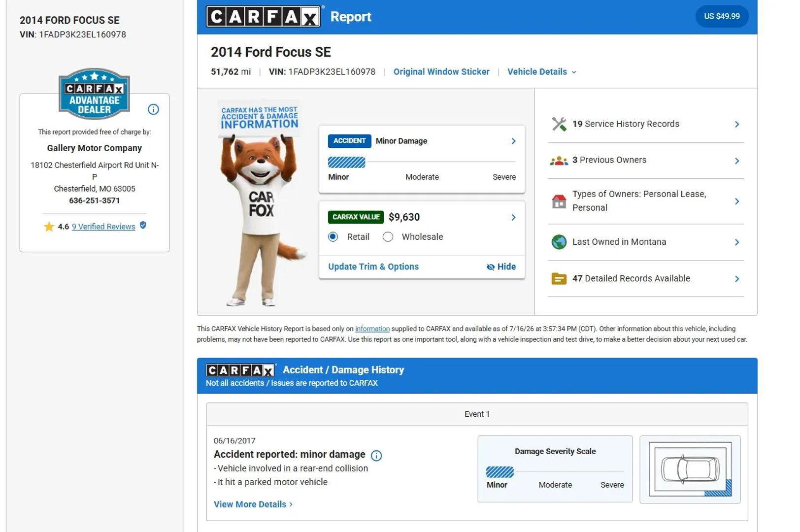Click the blue verified shield icon
Screen dimensions: 800x532
coord(143,225)
